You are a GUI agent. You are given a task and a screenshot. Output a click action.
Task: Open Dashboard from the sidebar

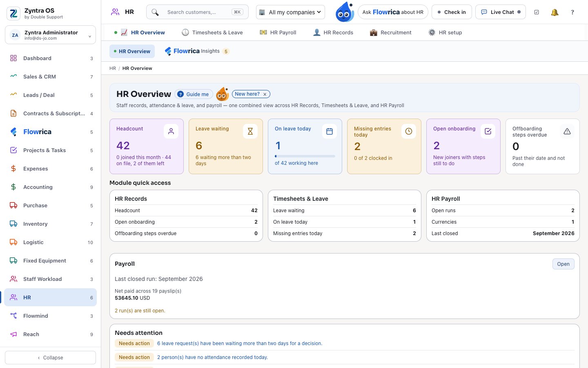click(51, 58)
